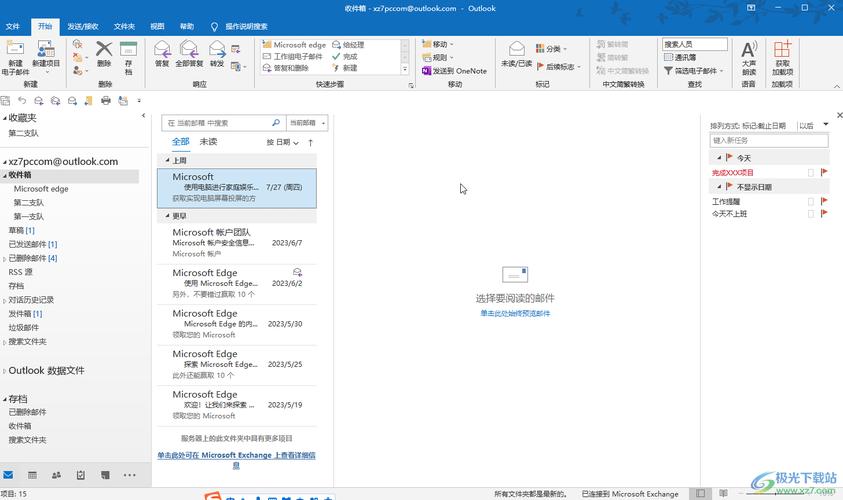Viewport: 843px width, 500px height.
Task: Open the 帮助 ribbon tab
Action: (187, 26)
